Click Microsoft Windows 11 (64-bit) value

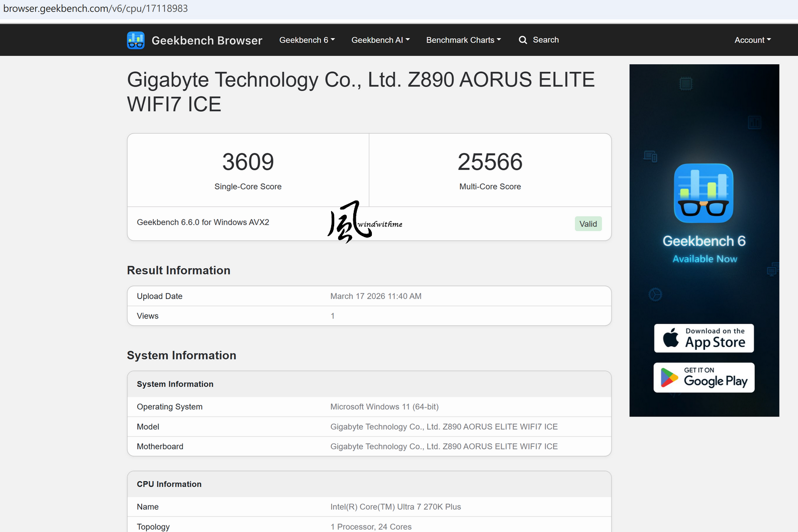click(384, 407)
